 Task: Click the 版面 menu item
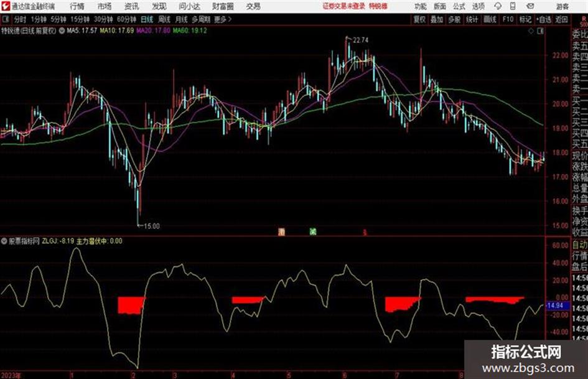pos(439,6)
